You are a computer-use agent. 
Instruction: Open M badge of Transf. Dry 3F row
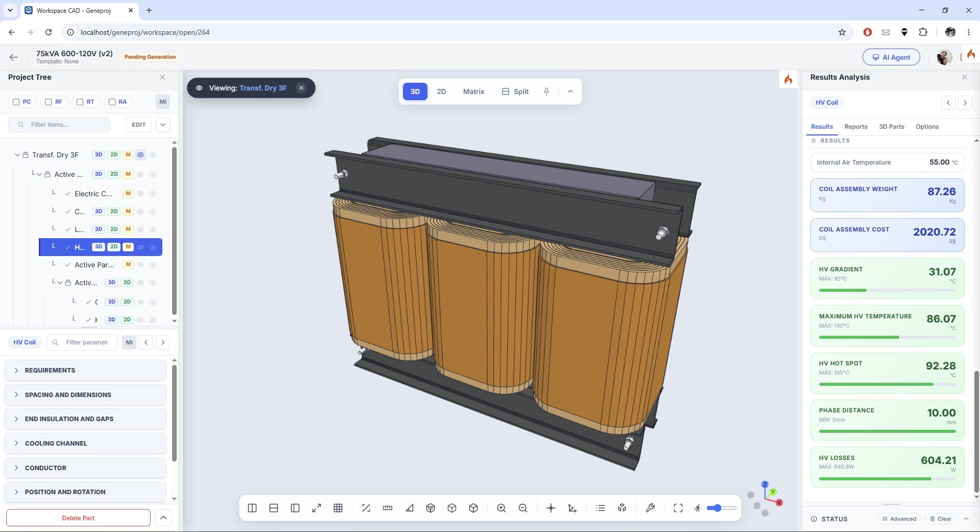[x=128, y=155]
